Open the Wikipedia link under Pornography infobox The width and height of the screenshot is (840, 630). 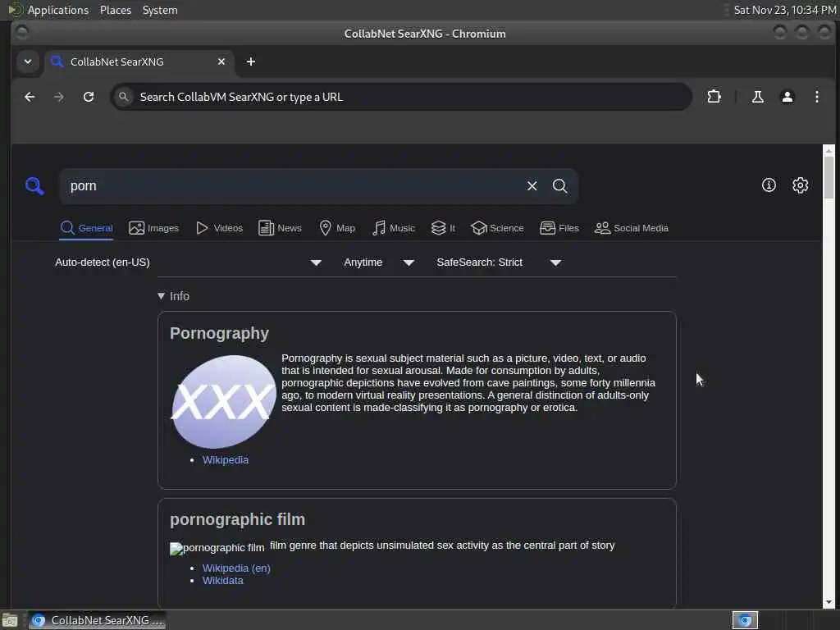coord(226,459)
